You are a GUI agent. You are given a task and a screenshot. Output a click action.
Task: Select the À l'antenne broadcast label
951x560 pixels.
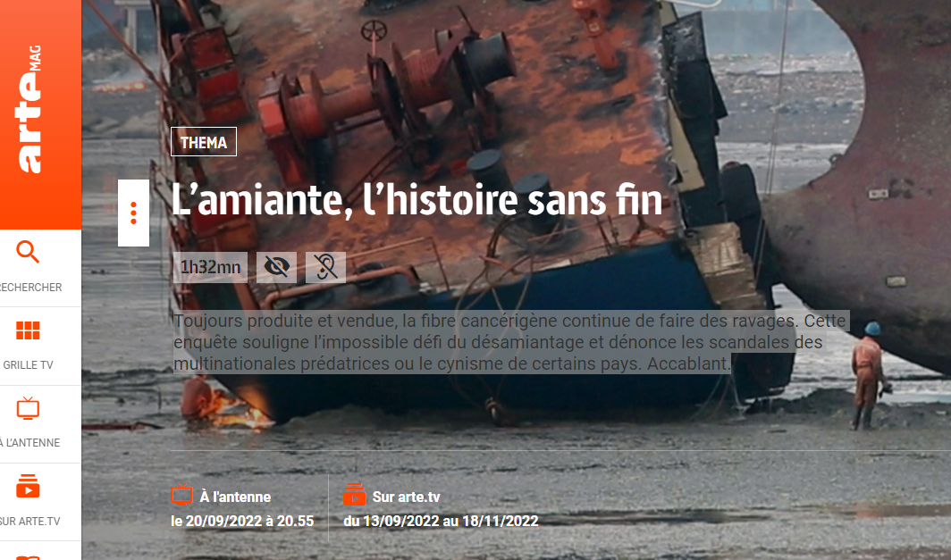coord(235,497)
